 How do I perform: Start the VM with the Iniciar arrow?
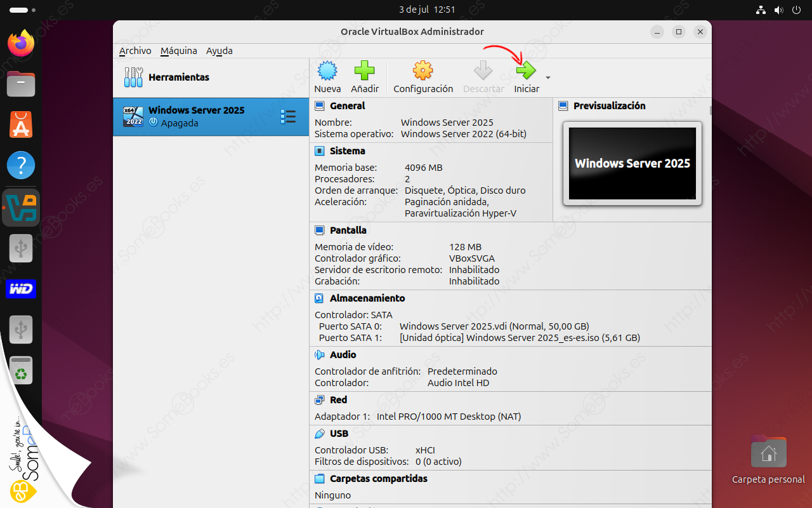click(x=526, y=71)
